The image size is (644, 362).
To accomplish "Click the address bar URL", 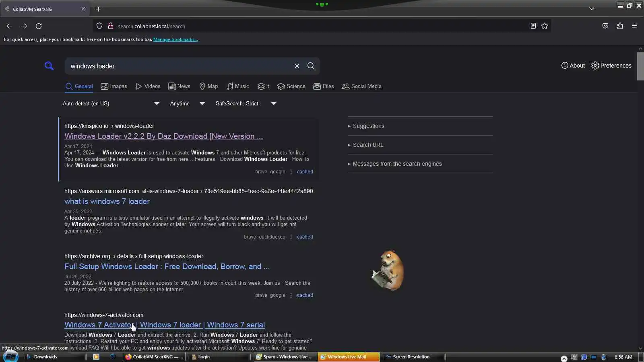I will point(151,26).
